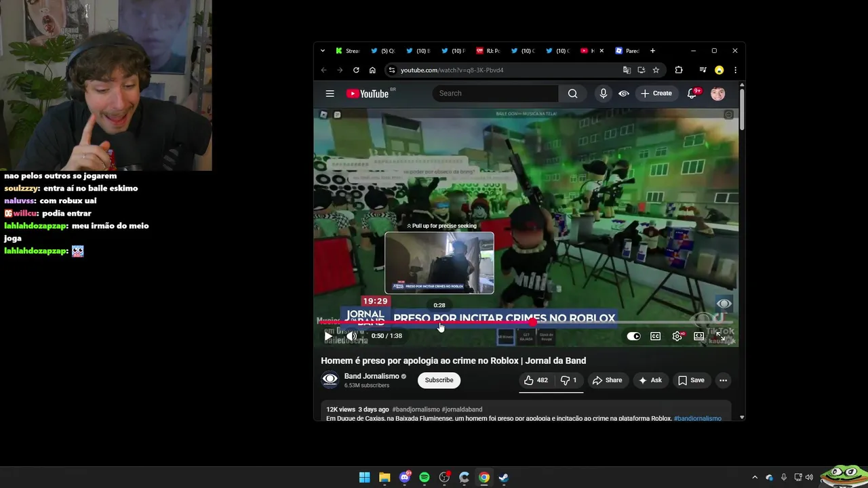868x488 pixels.
Task: Open Chrome profile avatar
Action: click(719, 70)
